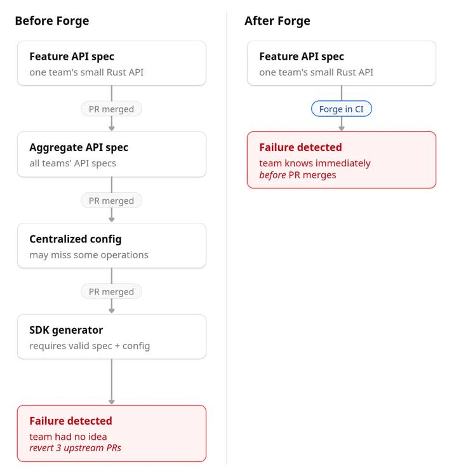Click the 'before PR merges' text

pos(298,175)
